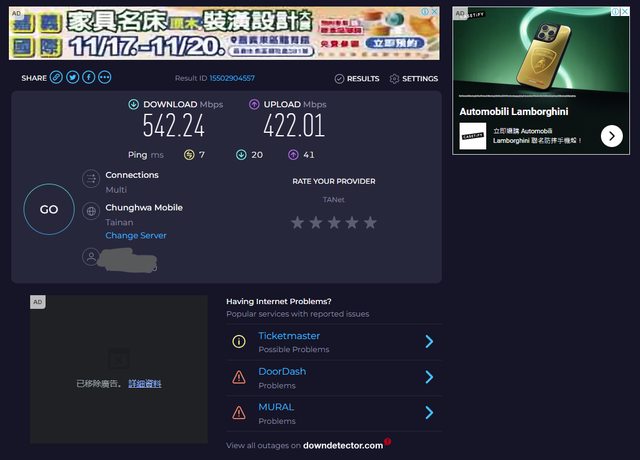Click the Connections mode icon
This screenshot has height=460, width=640.
(91, 180)
